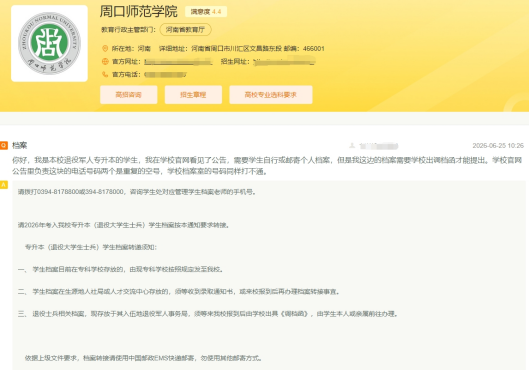This screenshot has width=529, height=370.
Task: Click the timestamp 2025-06-25 10:26
Action: pos(498,146)
